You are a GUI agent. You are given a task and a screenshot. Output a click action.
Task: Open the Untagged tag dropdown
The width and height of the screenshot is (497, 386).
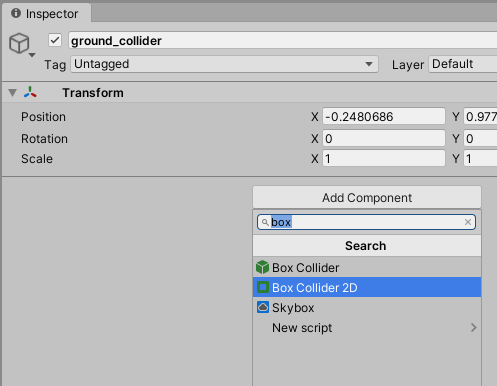point(224,64)
